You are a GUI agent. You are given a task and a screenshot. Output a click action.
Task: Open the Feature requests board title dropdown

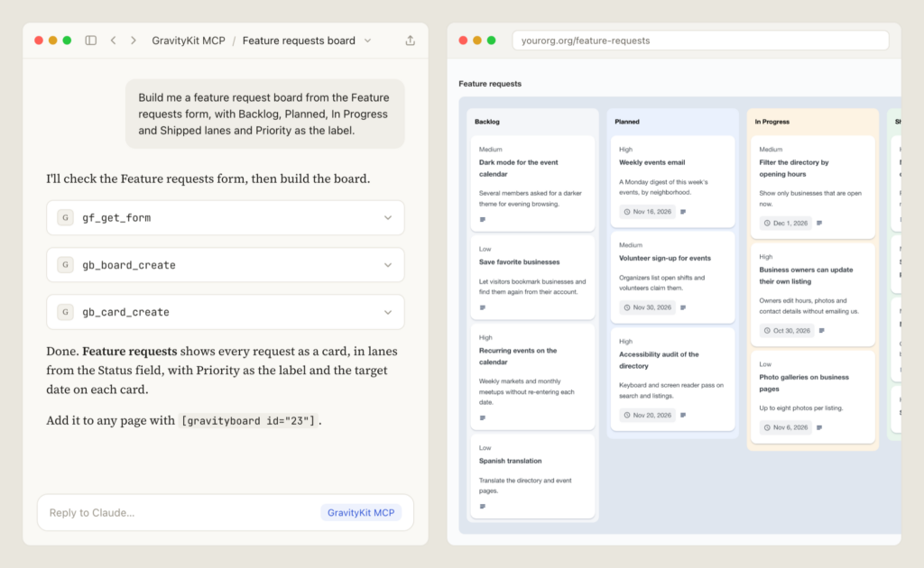(x=368, y=41)
